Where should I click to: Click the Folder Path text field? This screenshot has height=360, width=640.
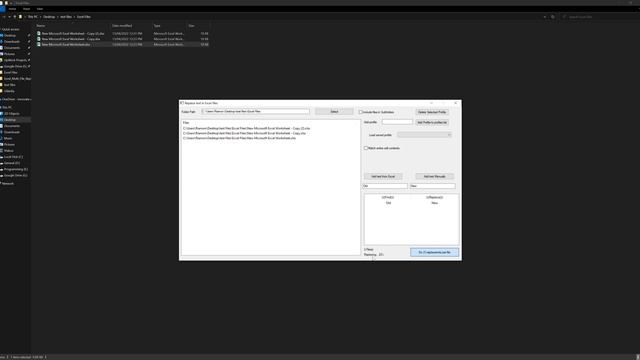coord(256,111)
